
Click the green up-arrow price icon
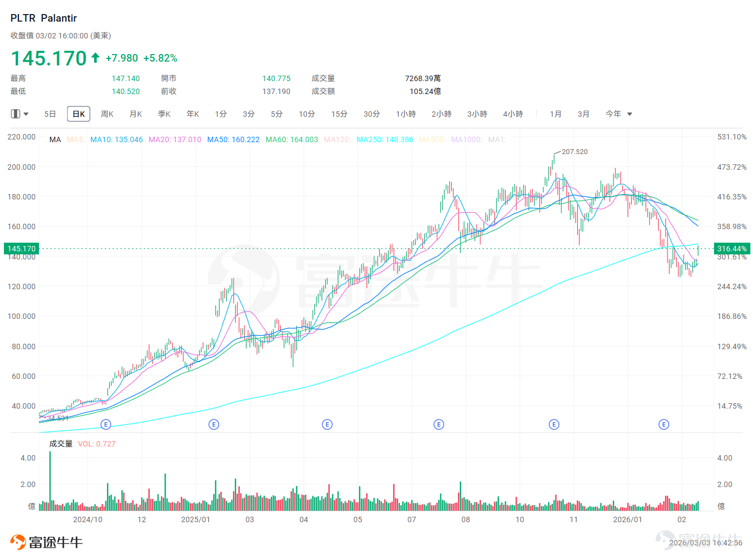tap(96, 57)
